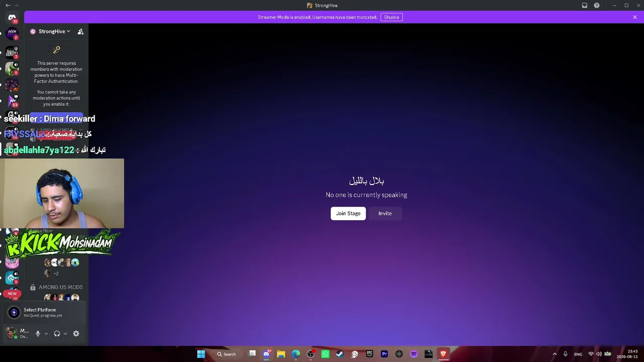Open Steam from the taskbar
Image resolution: width=644 pixels, height=362 pixels.
point(340,354)
